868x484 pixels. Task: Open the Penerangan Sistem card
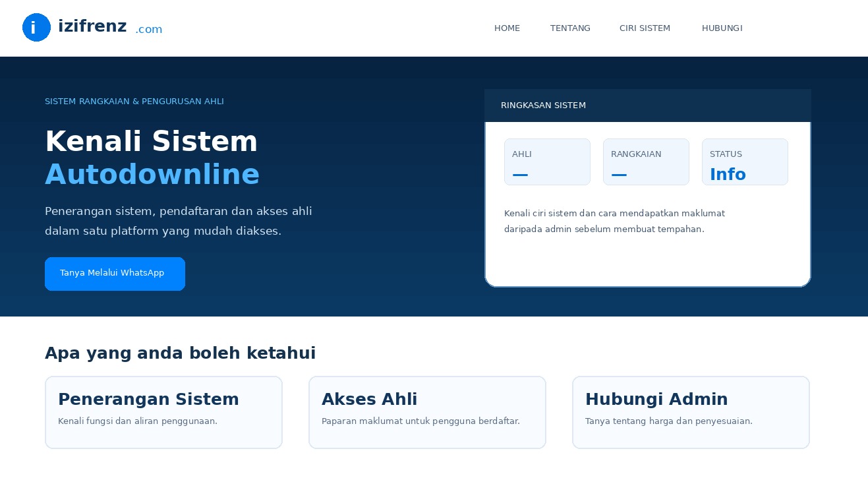click(163, 412)
